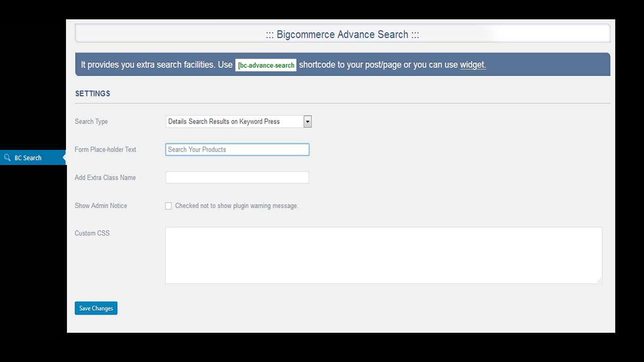Click the Save Changes button

pyautogui.click(x=96, y=308)
